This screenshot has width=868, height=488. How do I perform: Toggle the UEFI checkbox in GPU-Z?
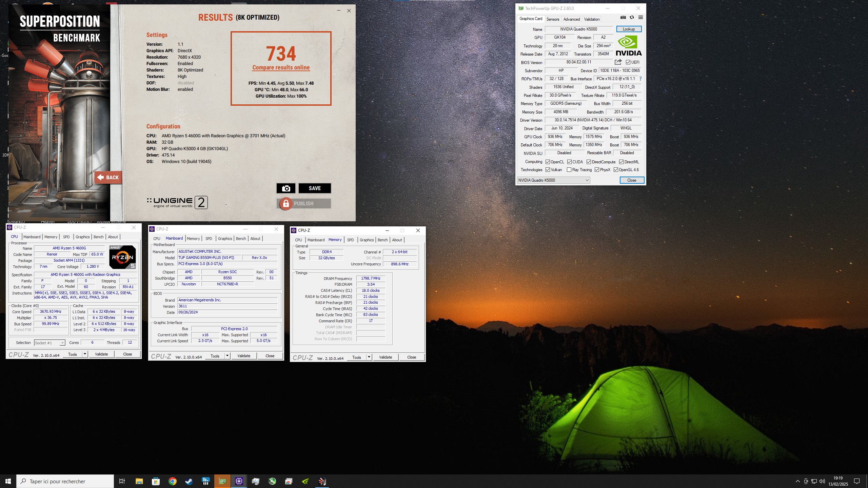(x=628, y=62)
